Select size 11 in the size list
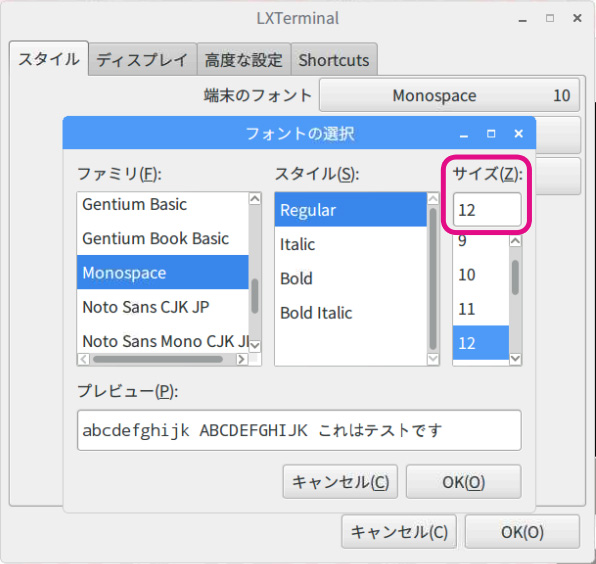 click(481, 309)
